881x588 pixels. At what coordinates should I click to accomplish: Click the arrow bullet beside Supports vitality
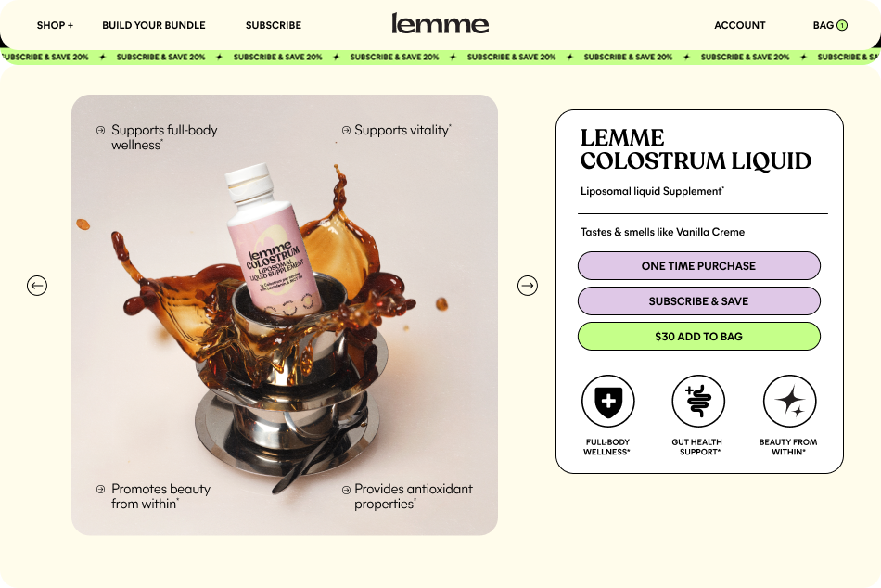pos(346,131)
